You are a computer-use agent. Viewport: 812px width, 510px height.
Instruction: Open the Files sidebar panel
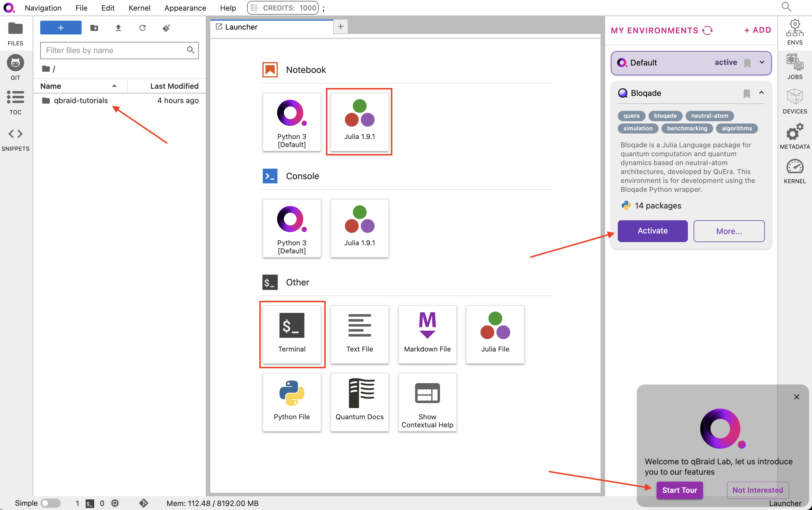tap(16, 34)
